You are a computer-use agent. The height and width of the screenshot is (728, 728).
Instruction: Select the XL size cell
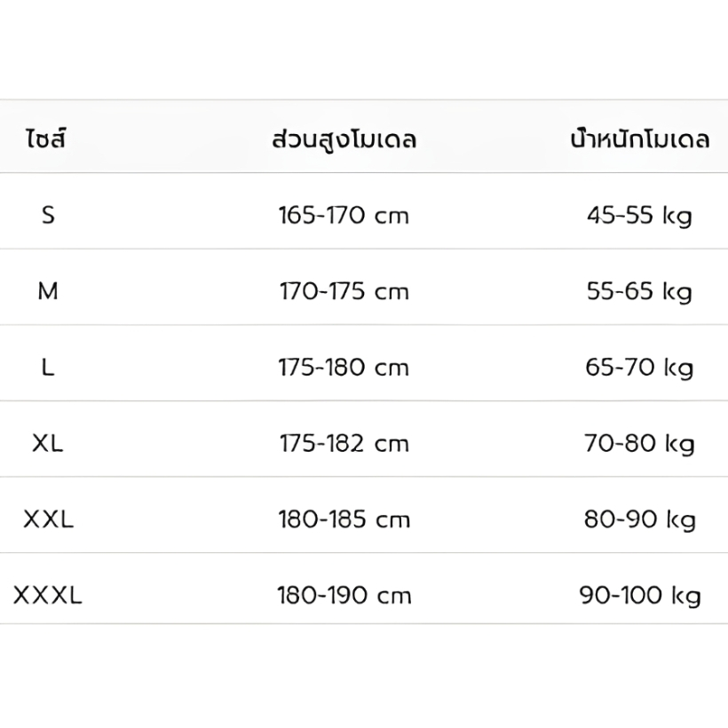point(48,443)
